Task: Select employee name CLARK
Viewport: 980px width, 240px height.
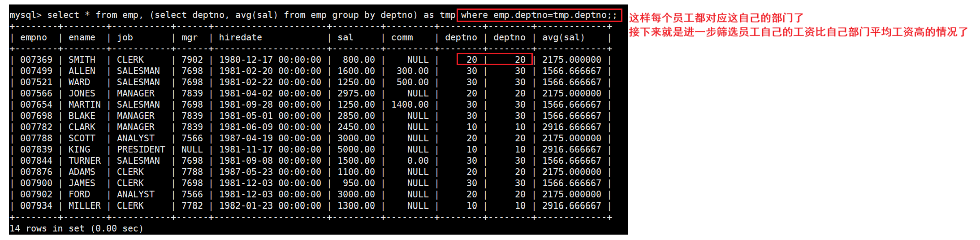Action: click(x=82, y=127)
